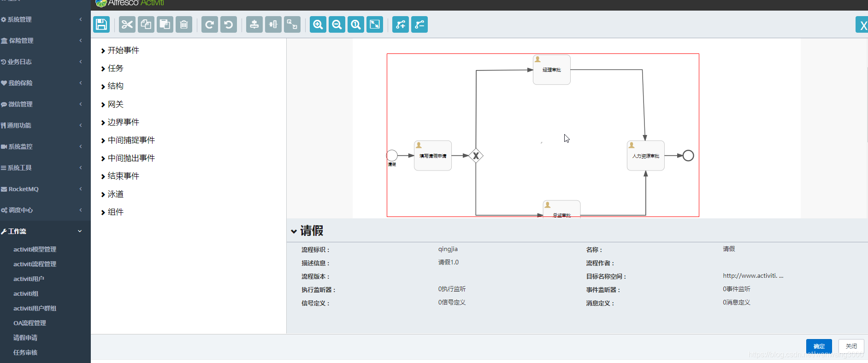Click the 关闭 close button
The width and height of the screenshot is (868, 363).
tap(851, 346)
